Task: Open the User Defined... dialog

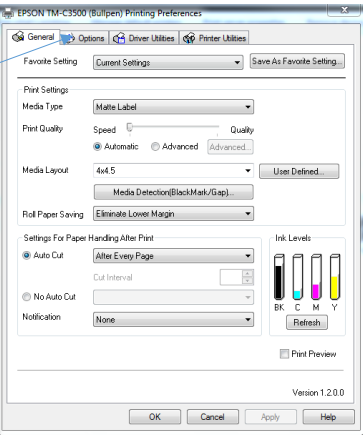Action: [x=299, y=171]
